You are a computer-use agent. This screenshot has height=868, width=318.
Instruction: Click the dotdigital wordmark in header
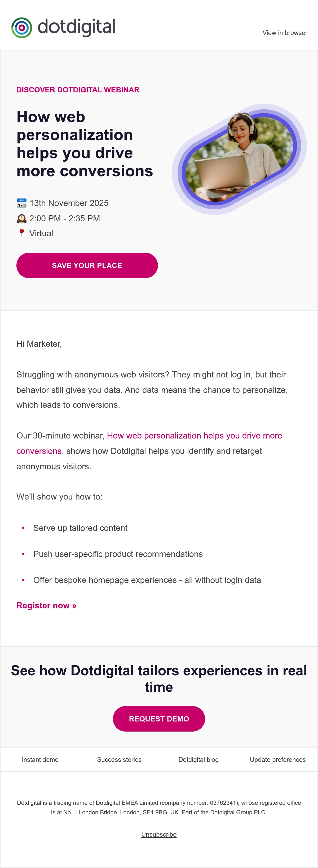[x=76, y=27]
